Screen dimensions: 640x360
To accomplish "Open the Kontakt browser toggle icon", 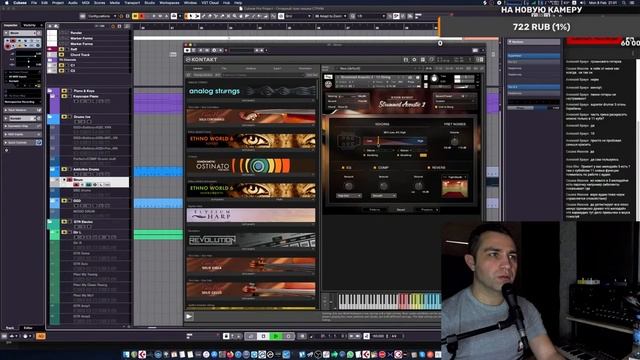I will tap(406, 60).
